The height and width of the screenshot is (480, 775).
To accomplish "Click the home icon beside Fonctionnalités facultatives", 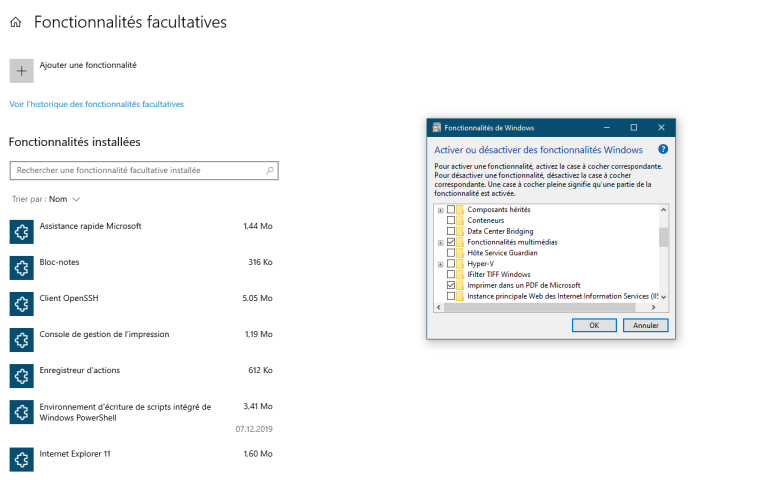I will point(16,22).
